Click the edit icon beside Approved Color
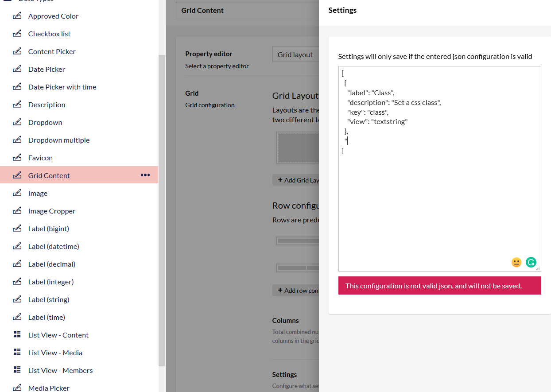Image resolution: width=551 pixels, height=392 pixels. (17, 16)
